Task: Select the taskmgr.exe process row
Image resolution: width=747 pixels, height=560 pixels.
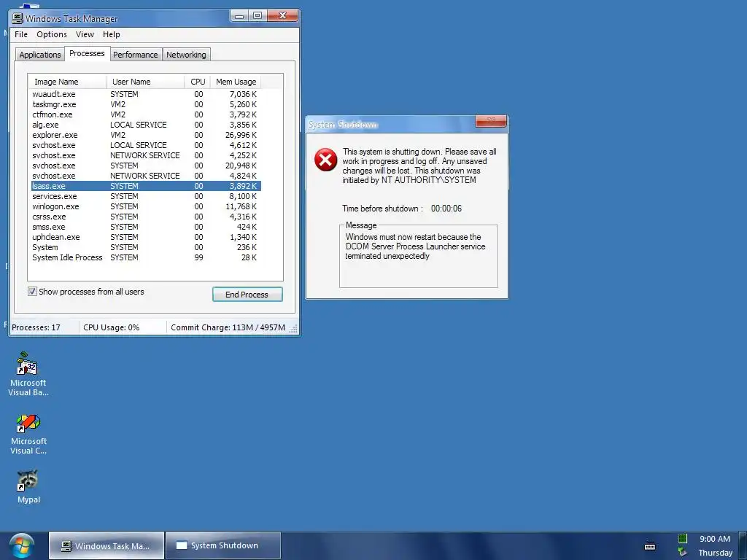Action: pos(145,104)
